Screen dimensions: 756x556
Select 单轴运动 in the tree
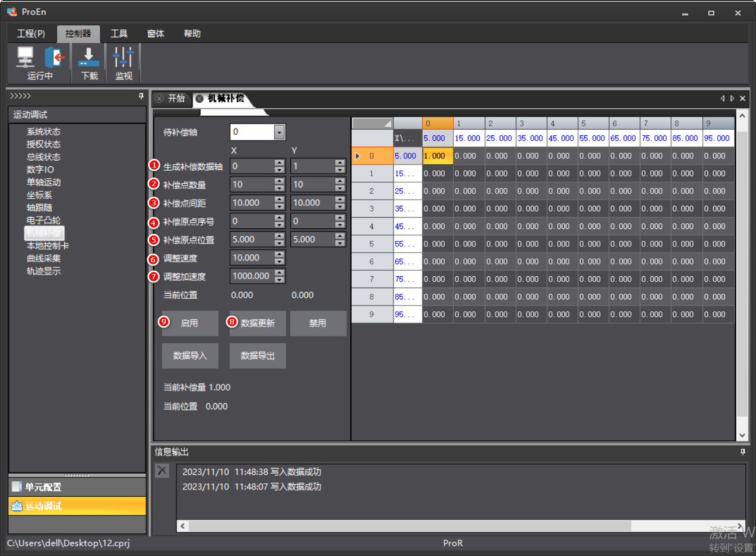[43, 183]
